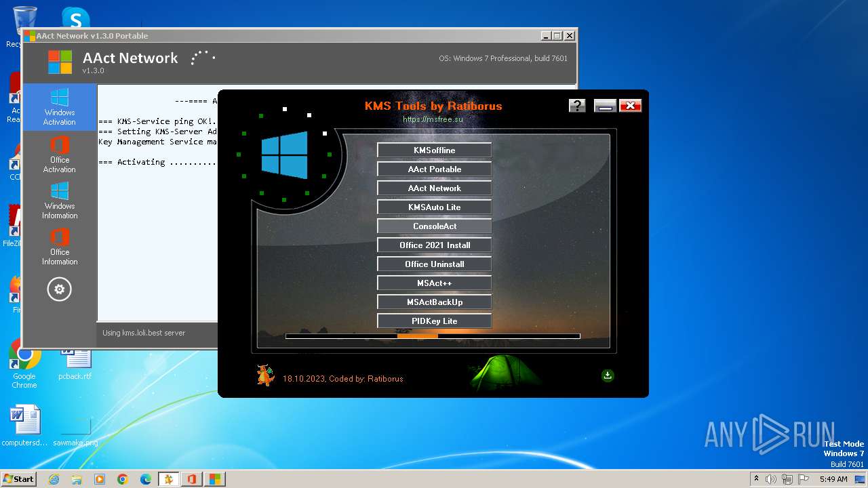
Task: Switch to KMS Tools taskbar item
Action: 169,479
